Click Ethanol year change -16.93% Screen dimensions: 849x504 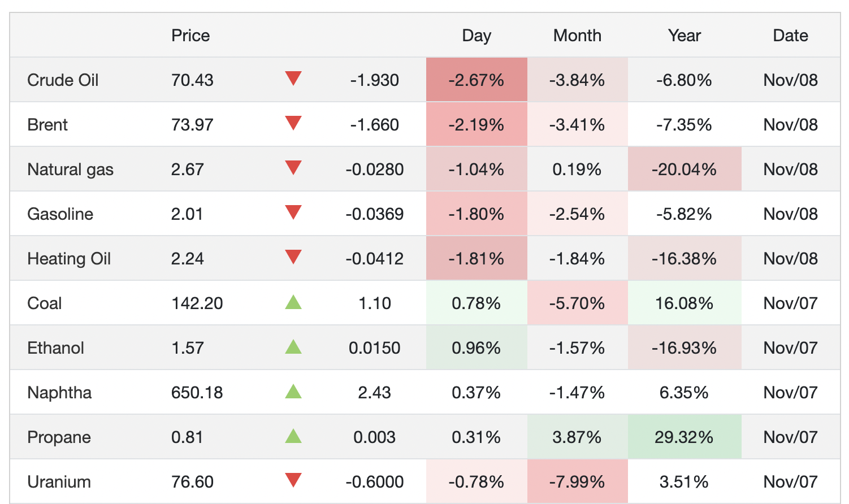[x=685, y=348]
